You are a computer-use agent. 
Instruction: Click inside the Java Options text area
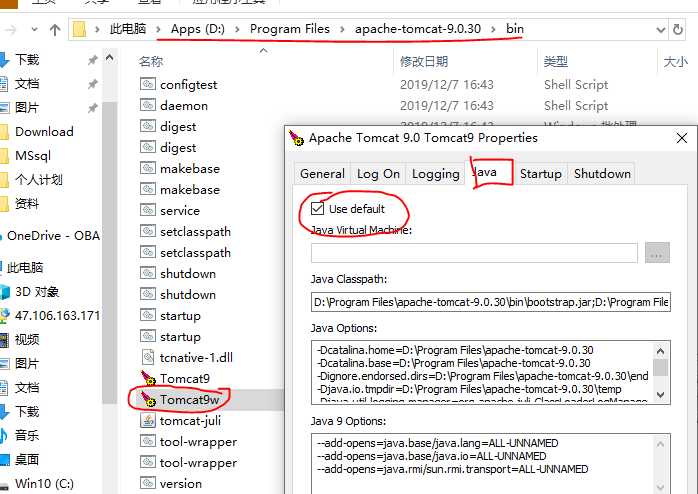(483, 372)
